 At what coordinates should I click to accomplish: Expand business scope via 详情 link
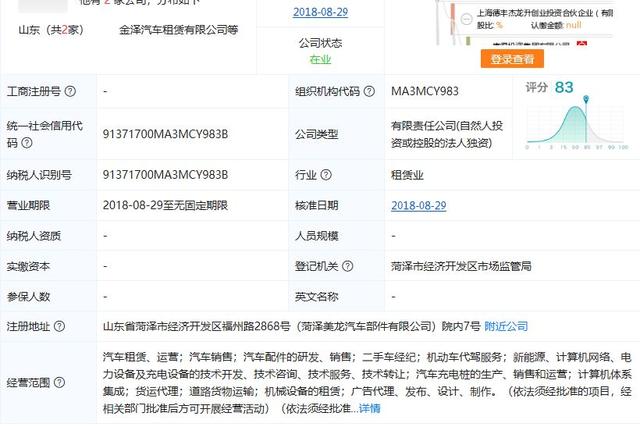click(369, 408)
